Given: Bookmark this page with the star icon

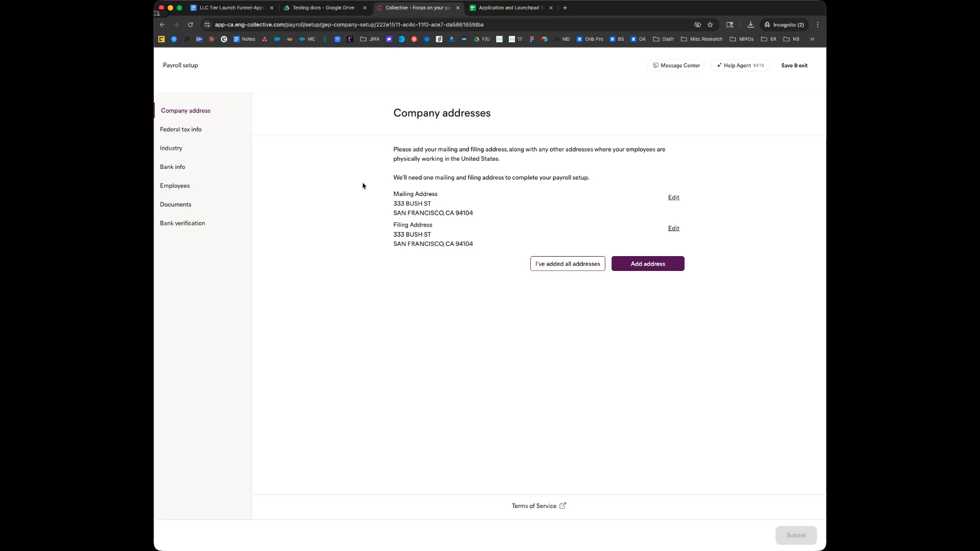Looking at the screenshot, I should [710, 24].
